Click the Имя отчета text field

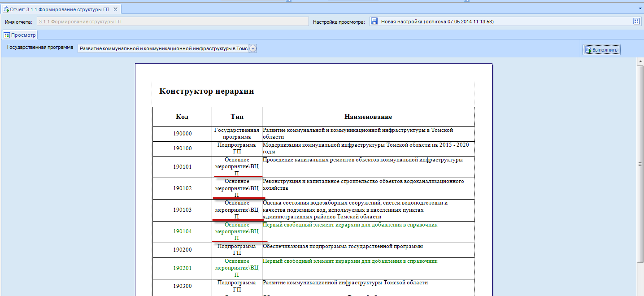[173, 22]
